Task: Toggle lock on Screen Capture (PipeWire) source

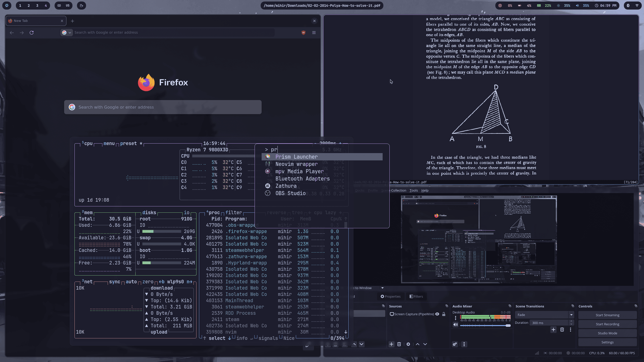Action: tap(444, 314)
